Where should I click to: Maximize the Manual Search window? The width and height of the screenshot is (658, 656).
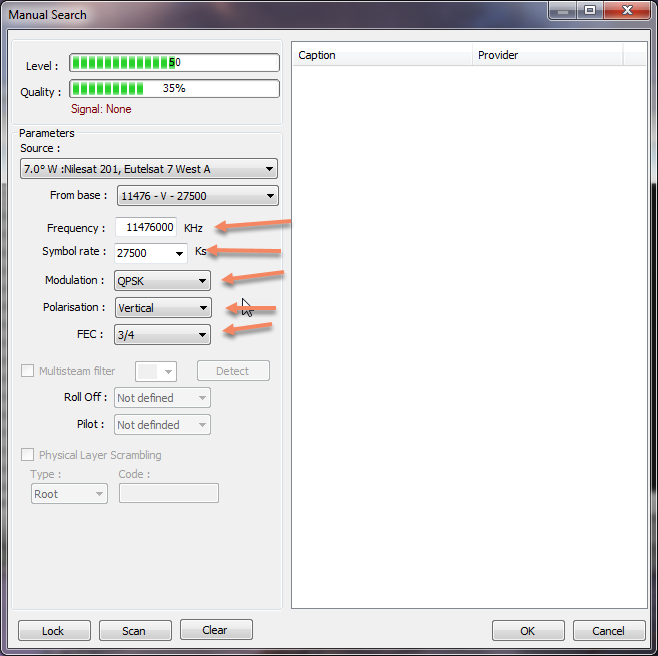591,12
